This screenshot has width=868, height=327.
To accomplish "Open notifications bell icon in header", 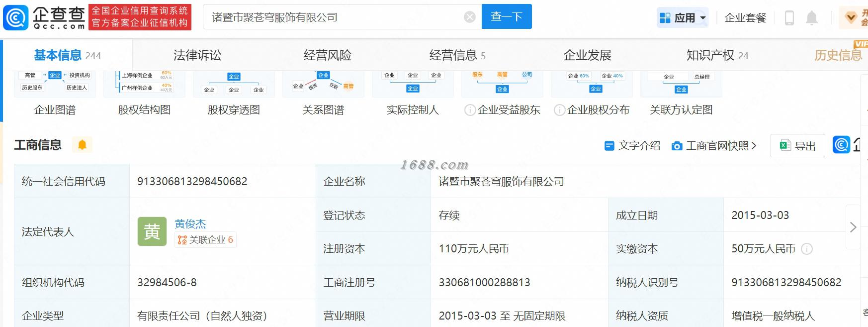I will (811, 18).
